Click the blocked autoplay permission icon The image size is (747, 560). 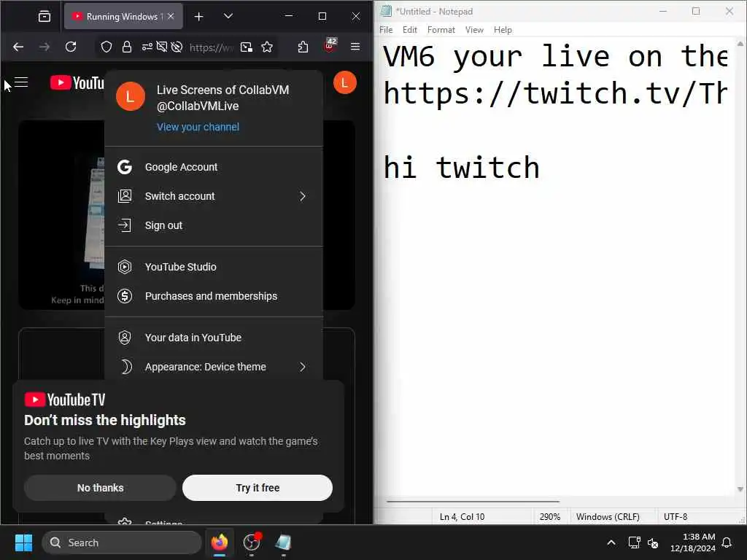pyautogui.click(x=177, y=47)
